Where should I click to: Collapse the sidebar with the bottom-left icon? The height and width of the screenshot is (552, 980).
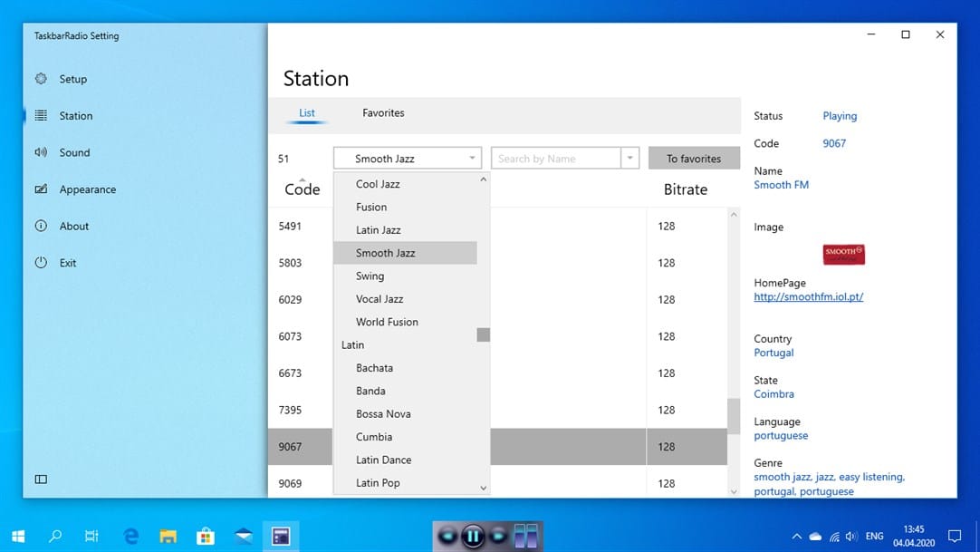(x=40, y=479)
